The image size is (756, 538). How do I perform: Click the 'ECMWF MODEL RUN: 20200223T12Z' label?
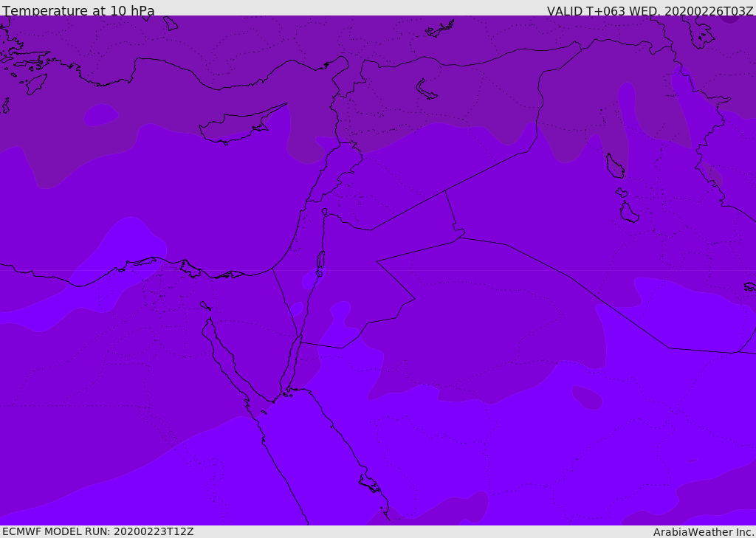(x=98, y=531)
